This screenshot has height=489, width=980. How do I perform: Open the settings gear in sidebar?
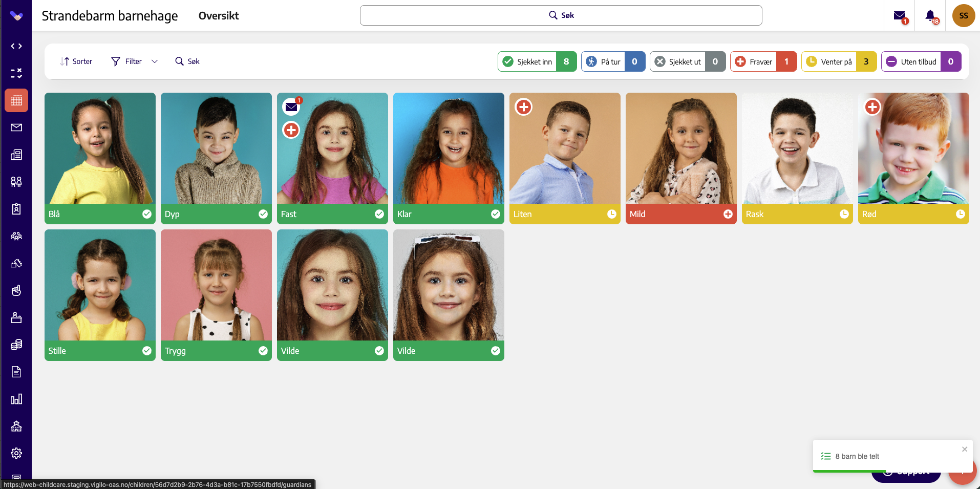16,453
